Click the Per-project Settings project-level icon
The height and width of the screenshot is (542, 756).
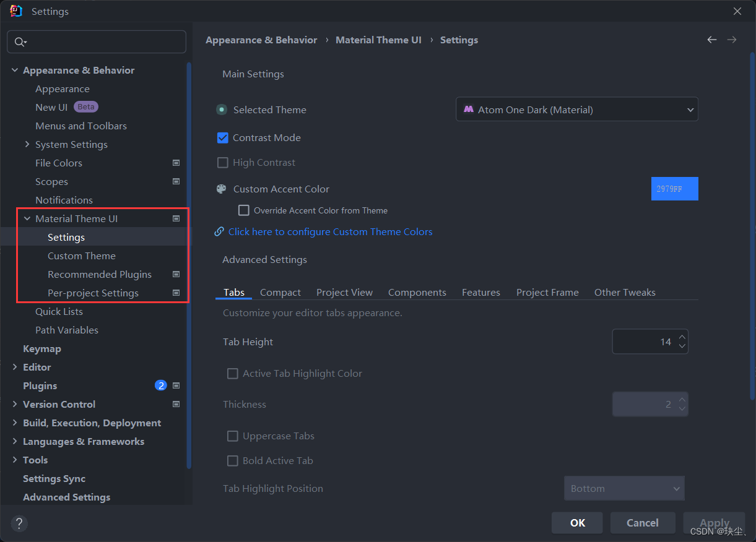tap(176, 293)
